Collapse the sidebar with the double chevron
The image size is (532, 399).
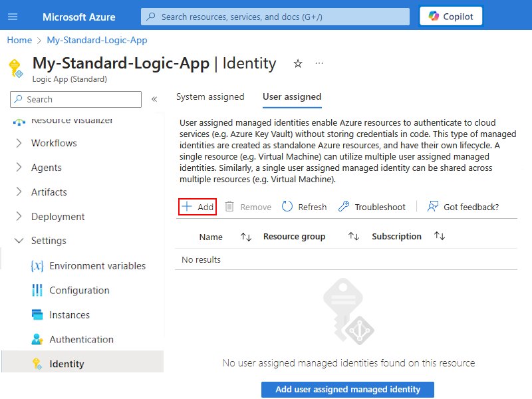154,99
